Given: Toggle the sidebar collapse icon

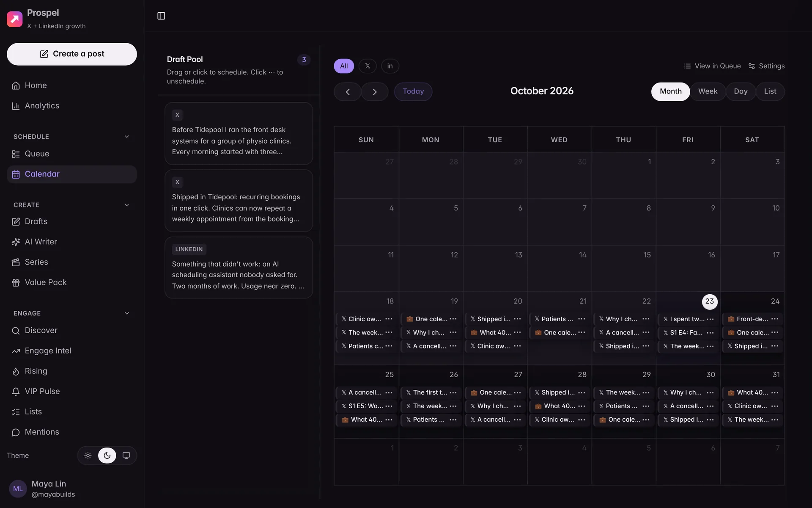Looking at the screenshot, I should pyautogui.click(x=161, y=16).
